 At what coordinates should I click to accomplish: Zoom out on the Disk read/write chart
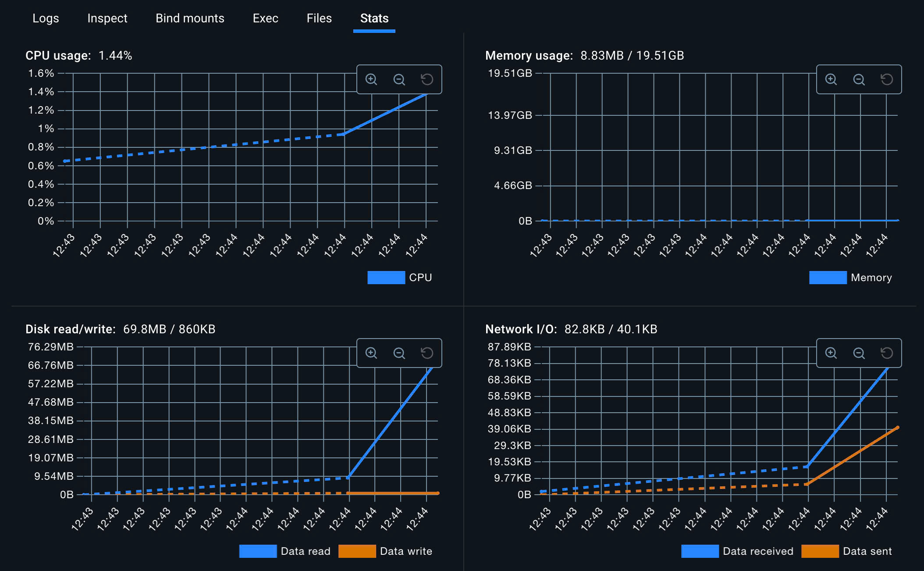click(399, 353)
